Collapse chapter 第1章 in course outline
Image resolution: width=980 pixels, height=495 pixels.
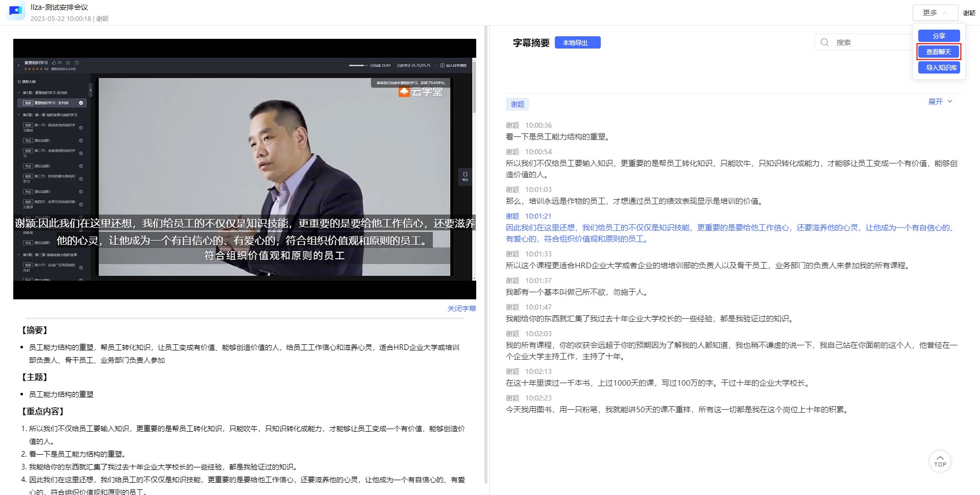19,93
